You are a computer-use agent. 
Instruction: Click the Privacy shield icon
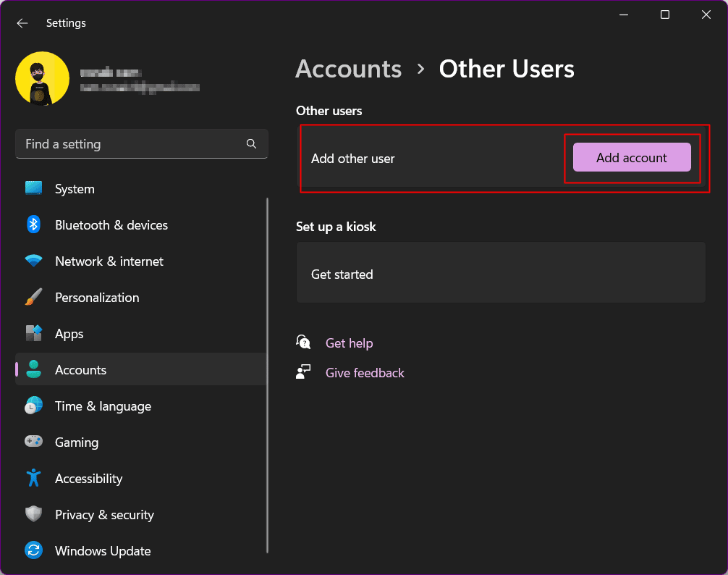coord(33,514)
